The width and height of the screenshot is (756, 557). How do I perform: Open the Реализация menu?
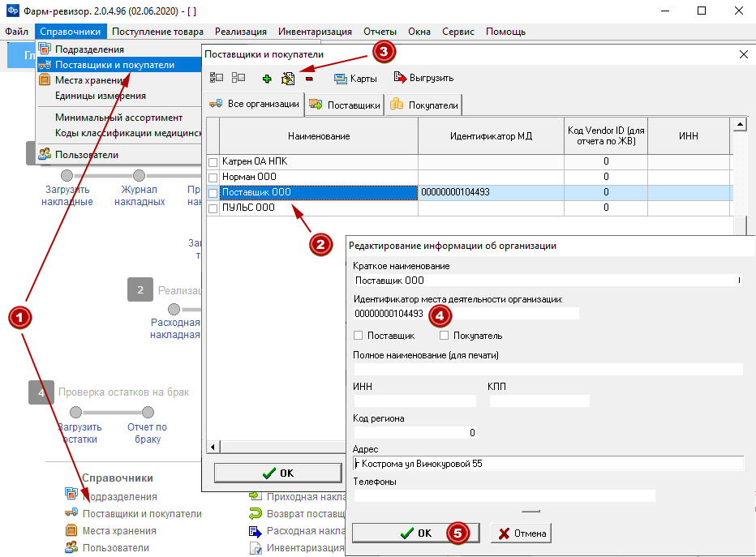(x=241, y=32)
